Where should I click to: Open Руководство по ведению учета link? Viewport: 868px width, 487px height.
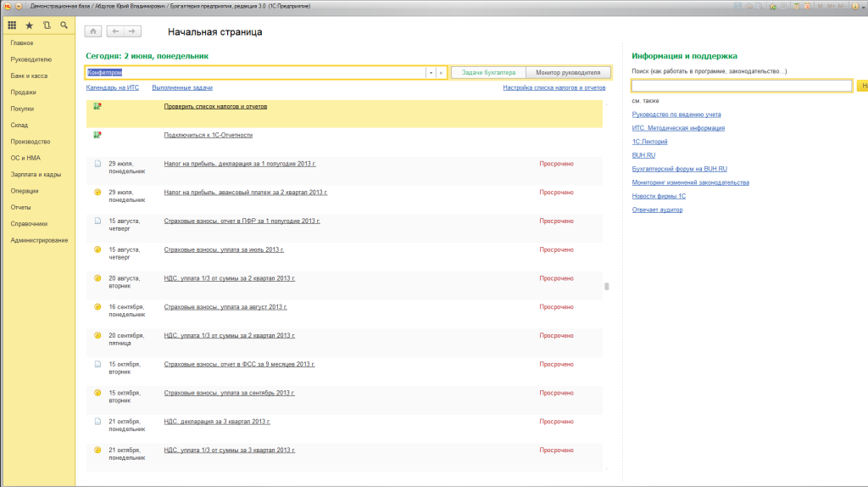point(676,115)
